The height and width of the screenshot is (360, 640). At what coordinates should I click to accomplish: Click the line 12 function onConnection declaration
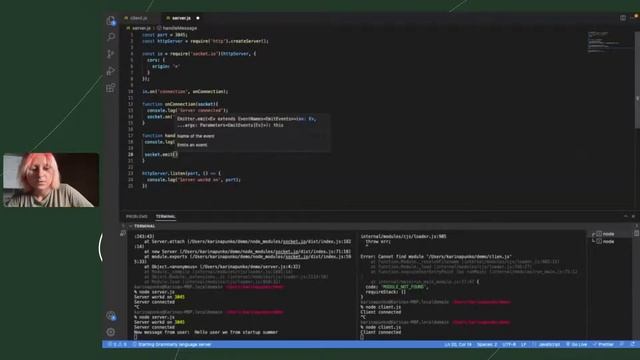point(180,104)
